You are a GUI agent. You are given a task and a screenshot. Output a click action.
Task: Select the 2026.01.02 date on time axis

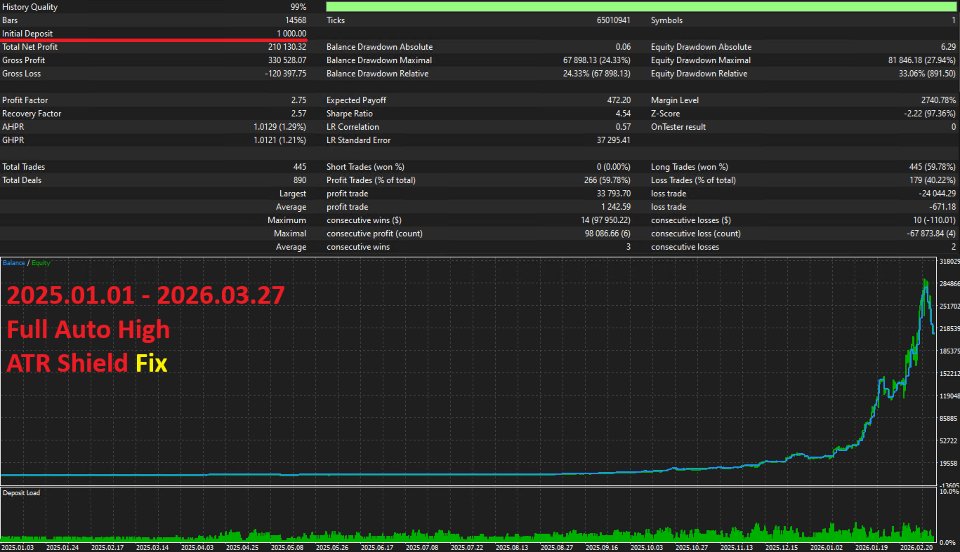pyautogui.click(x=826, y=548)
